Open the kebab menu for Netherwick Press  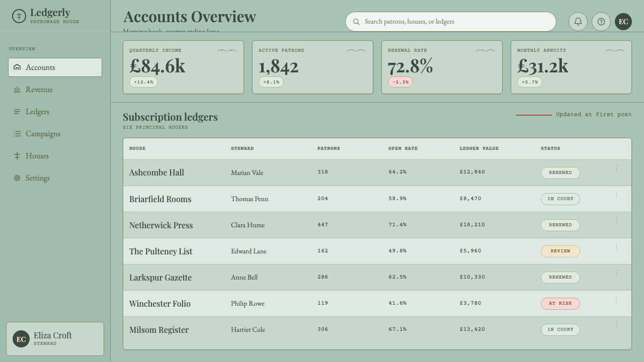616,221
